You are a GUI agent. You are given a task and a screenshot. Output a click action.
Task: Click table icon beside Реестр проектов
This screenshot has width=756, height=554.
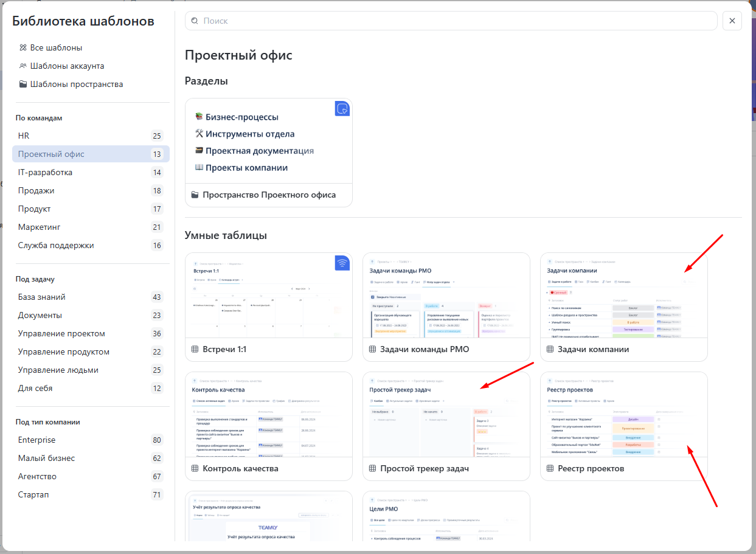tap(550, 469)
